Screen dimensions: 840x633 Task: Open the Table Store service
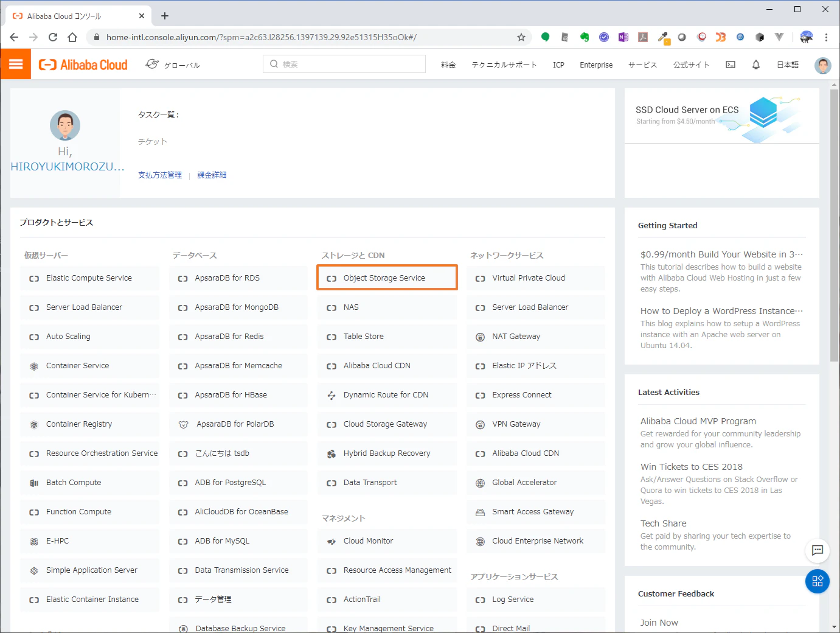tap(387, 336)
